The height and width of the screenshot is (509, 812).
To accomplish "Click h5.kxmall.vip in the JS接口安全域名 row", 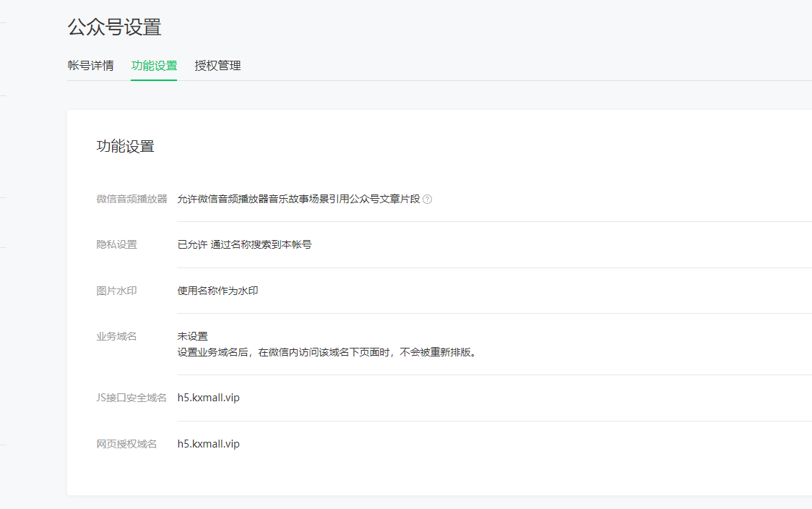I will [x=208, y=398].
